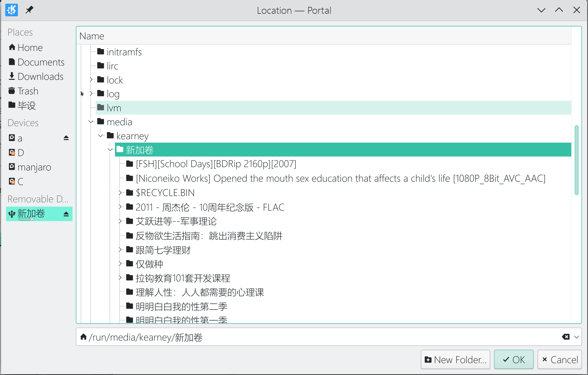Expand the 跟简七学理财 folder
Screen dimensions: 588x375
pos(120,249)
